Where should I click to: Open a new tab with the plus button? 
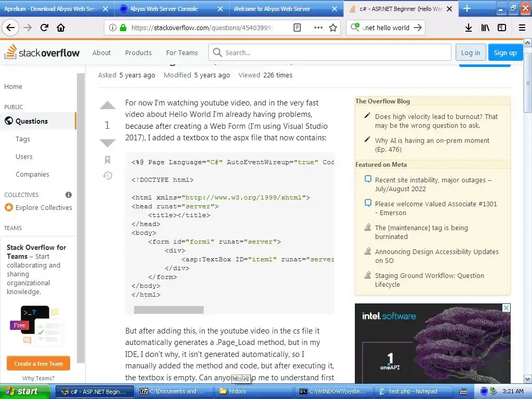point(467,8)
